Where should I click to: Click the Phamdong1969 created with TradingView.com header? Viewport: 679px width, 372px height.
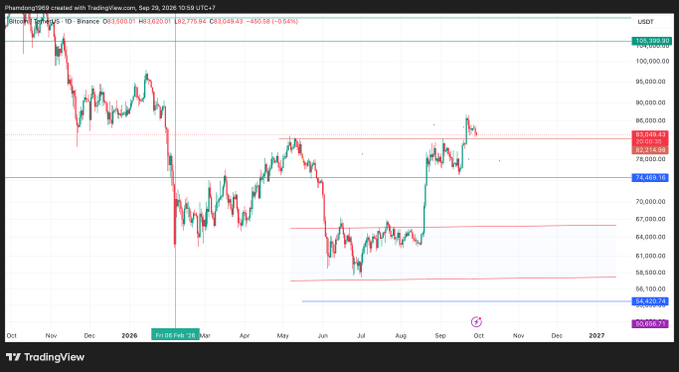[110, 8]
